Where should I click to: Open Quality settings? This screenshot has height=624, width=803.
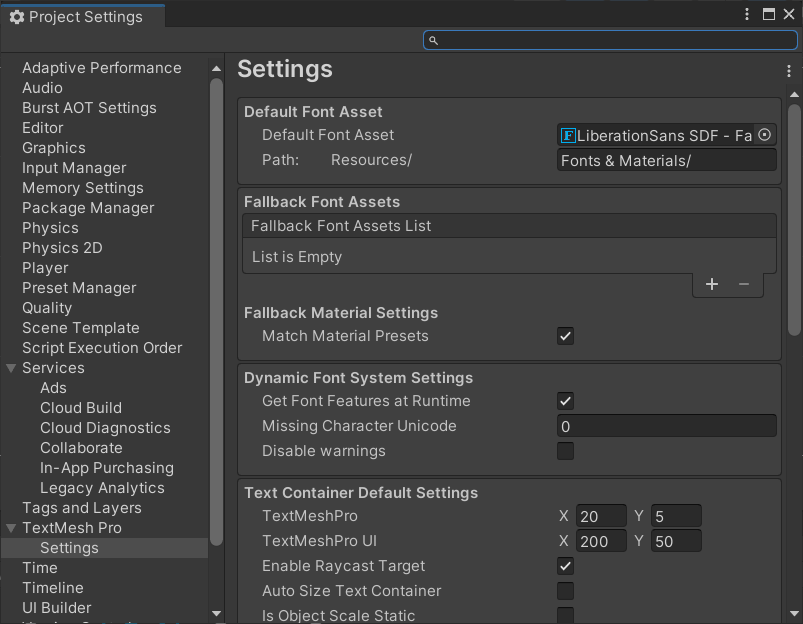[47, 307]
